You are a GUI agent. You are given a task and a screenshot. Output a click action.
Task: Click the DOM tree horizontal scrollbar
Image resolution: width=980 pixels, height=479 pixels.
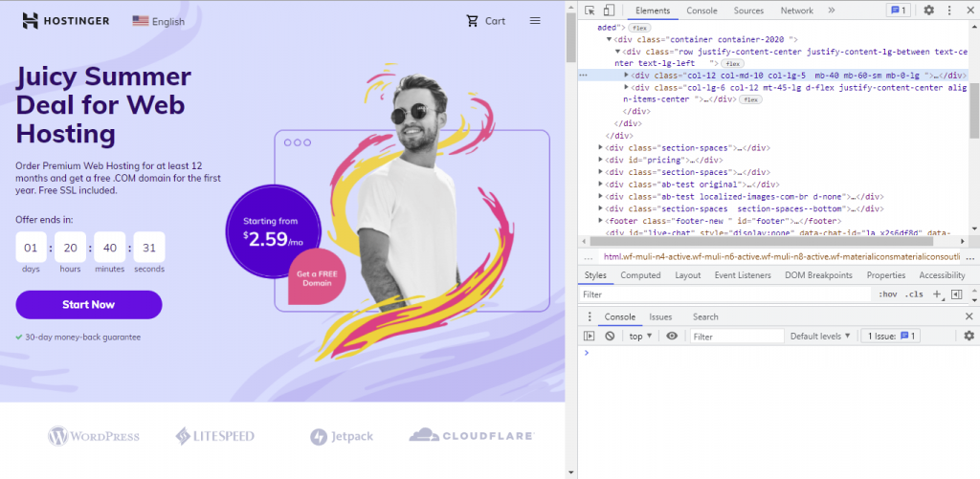[x=773, y=241]
